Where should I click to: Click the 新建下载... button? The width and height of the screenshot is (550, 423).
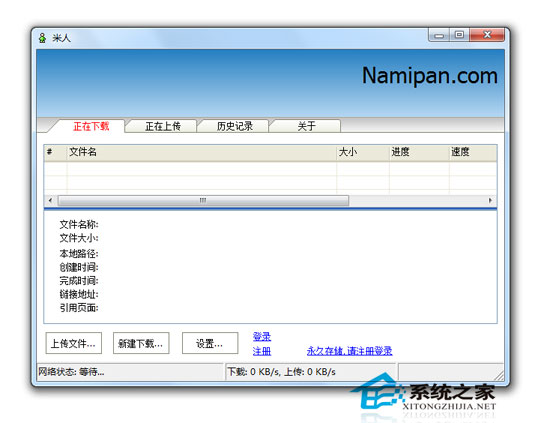[x=141, y=343]
